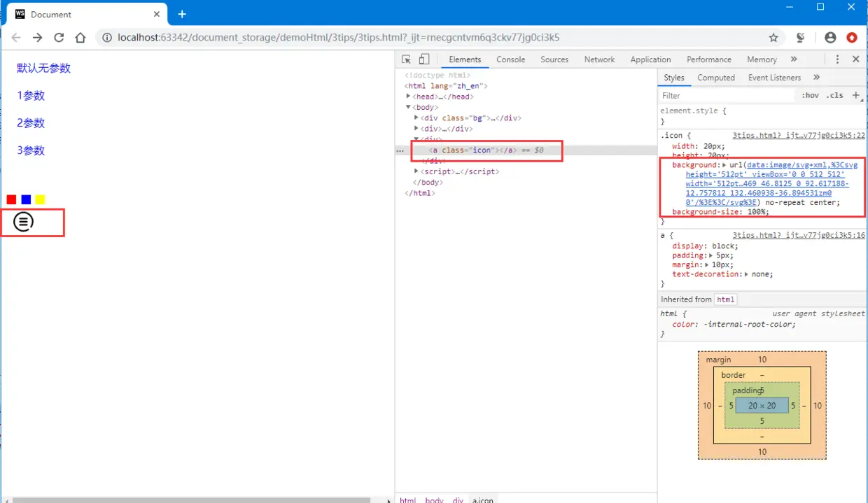Viewport: 868px width, 503px height.
Task: Expand the script element node
Action: (416, 171)
